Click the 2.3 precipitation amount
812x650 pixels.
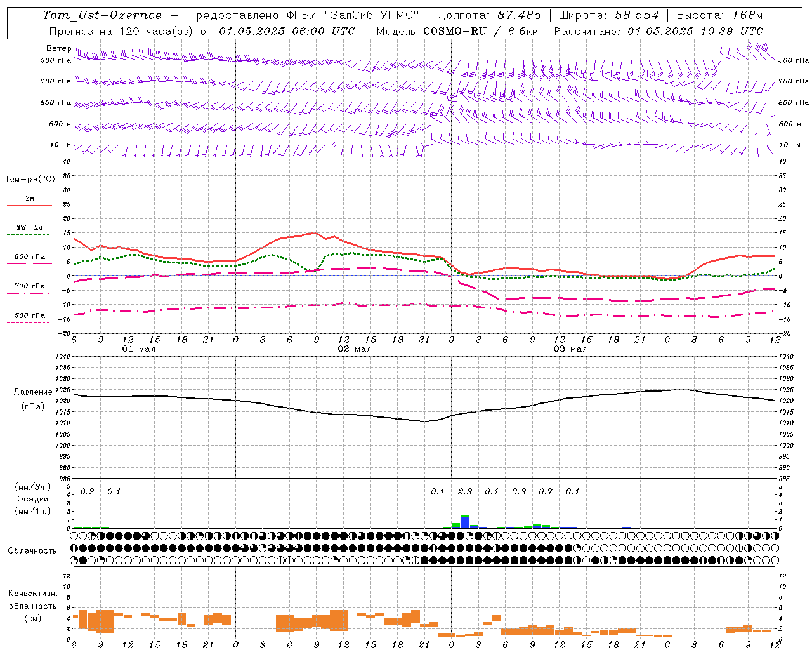click(x=465, y=491)
